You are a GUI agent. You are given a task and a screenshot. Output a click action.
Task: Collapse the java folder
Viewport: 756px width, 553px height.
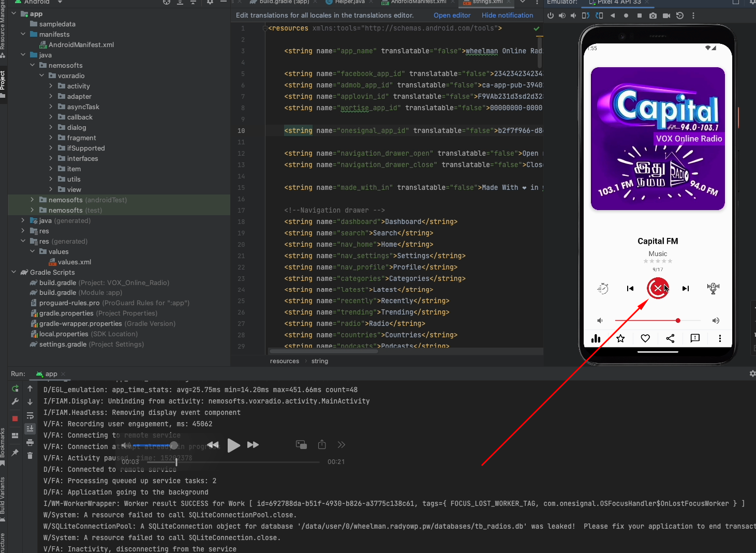point(23,55)
